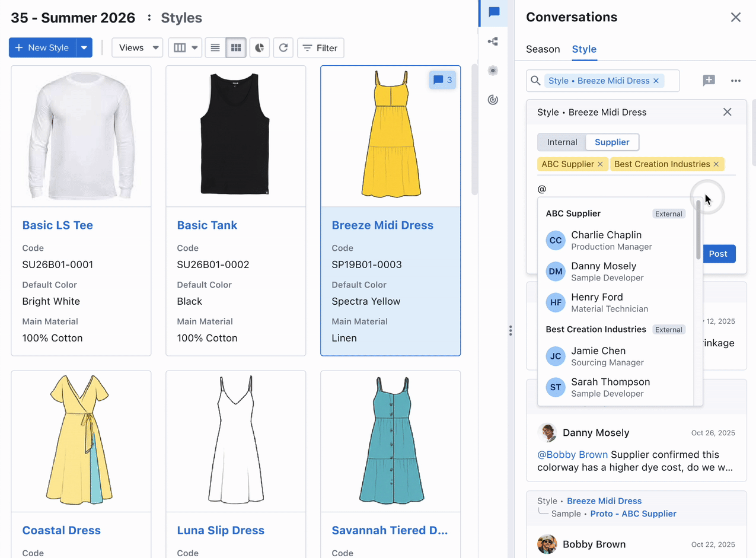
Task: Close the Conversations panel
Action: (736, 17)
